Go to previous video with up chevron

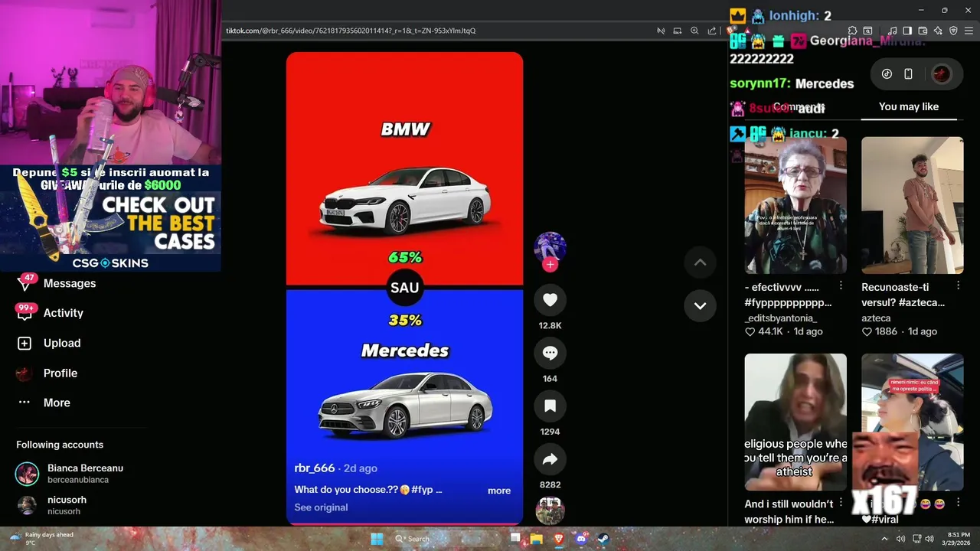700,262
